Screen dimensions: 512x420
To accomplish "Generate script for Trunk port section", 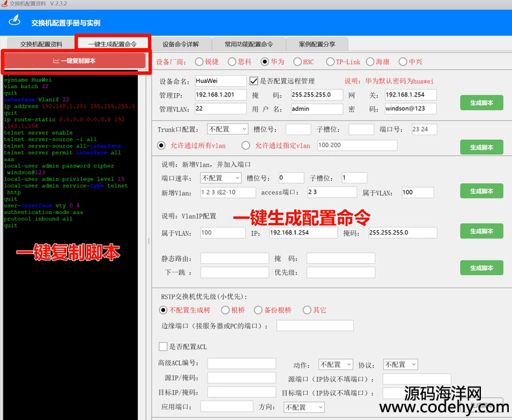I will click(482, 147).
